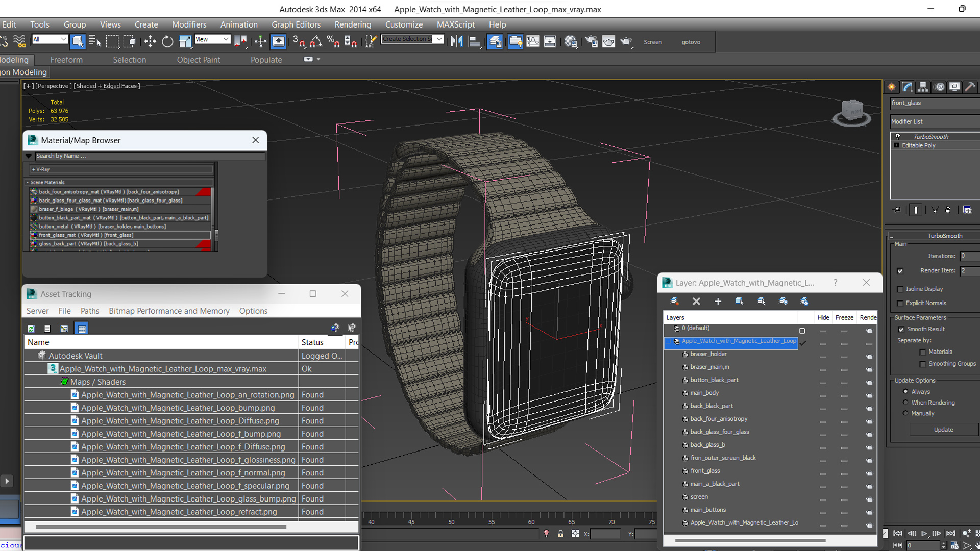This screenshot has height=551, width=980.
Task: Open Material/Map Browser options arrow
Action: 29,156
